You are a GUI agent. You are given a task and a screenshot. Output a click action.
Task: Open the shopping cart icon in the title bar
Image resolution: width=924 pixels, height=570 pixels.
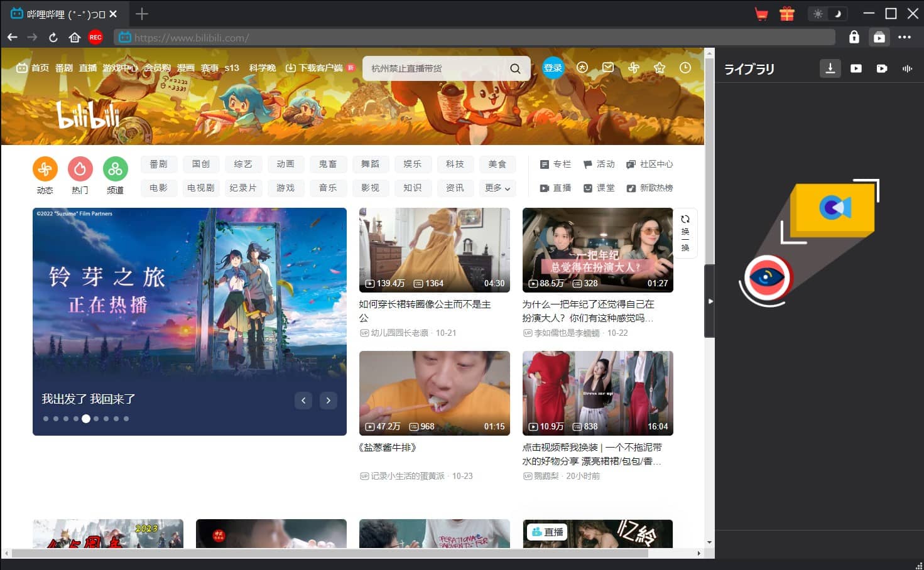pyautogui.click(x=761, y=14)
